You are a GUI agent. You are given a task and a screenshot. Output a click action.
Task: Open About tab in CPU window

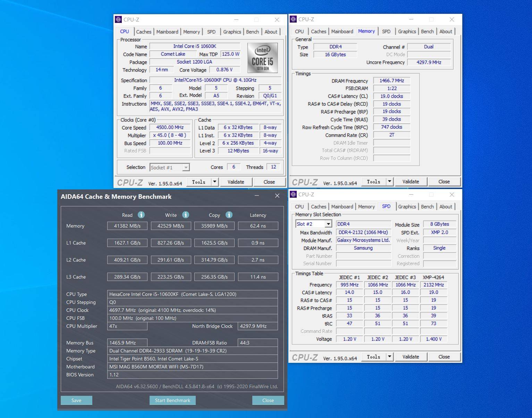[x=271, y=32]
